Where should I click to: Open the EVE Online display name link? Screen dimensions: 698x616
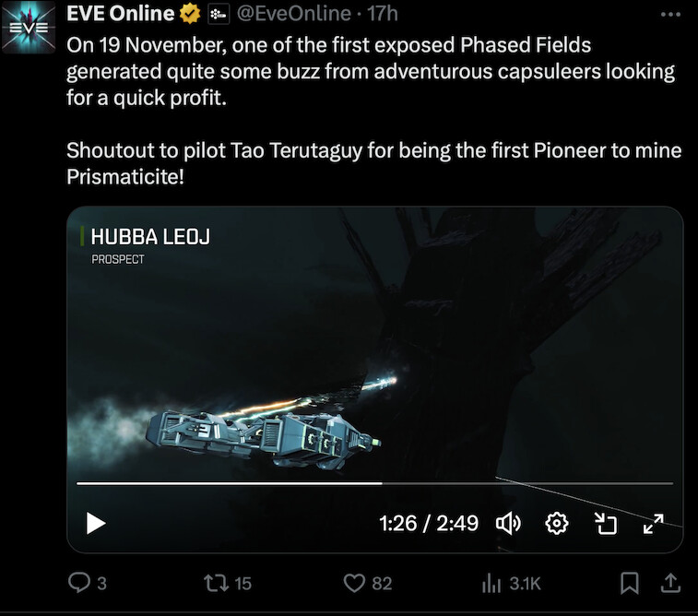pyautogui.click(x=120, y=13)
